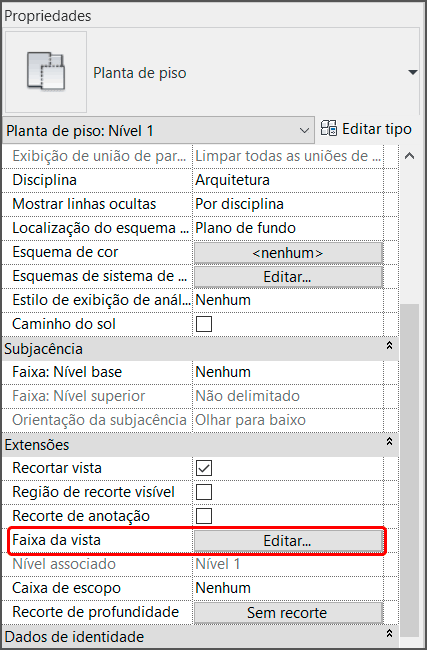Open Editar for Esquemas de sistema
Viewport: 427px width, 650px height.
point(288,277)
